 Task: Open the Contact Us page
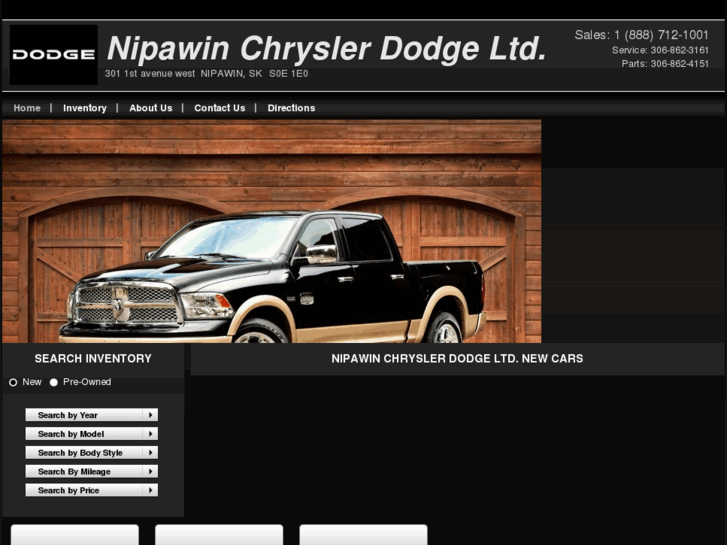point(220,108)
